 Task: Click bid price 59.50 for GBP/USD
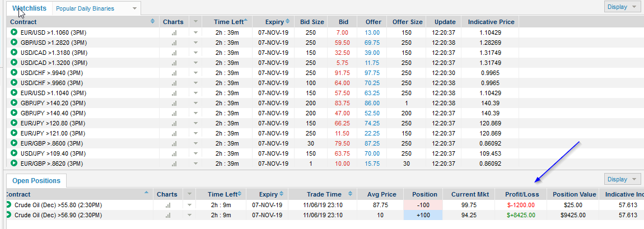(342, 43)
